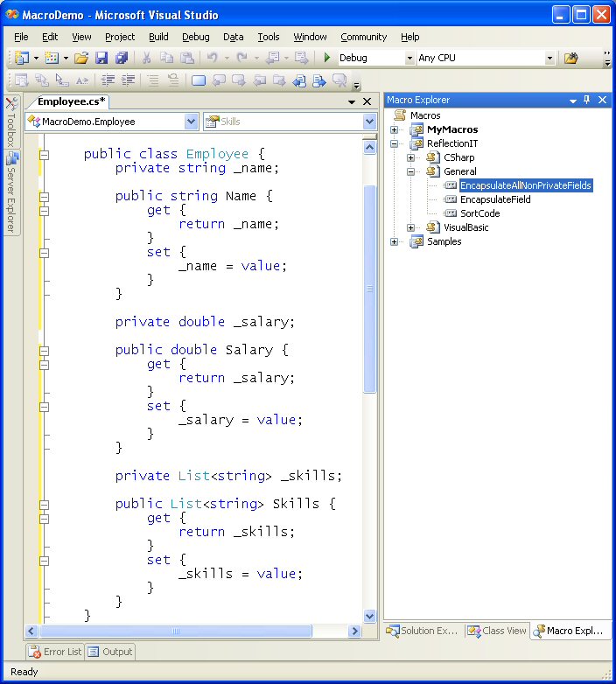Click the Clear Bookmarks icon
Viewport: 616px width, 684px height.
(x=339, y=80)
